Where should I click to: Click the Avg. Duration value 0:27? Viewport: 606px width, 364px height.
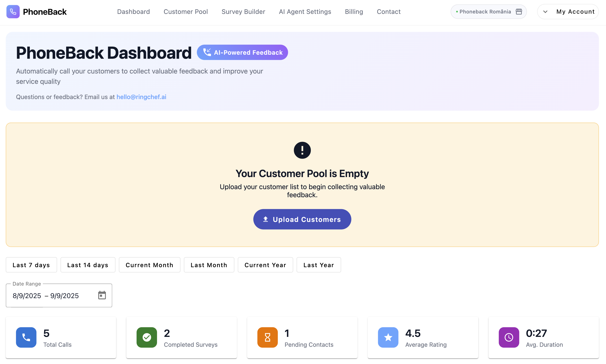tap(536, 333)
